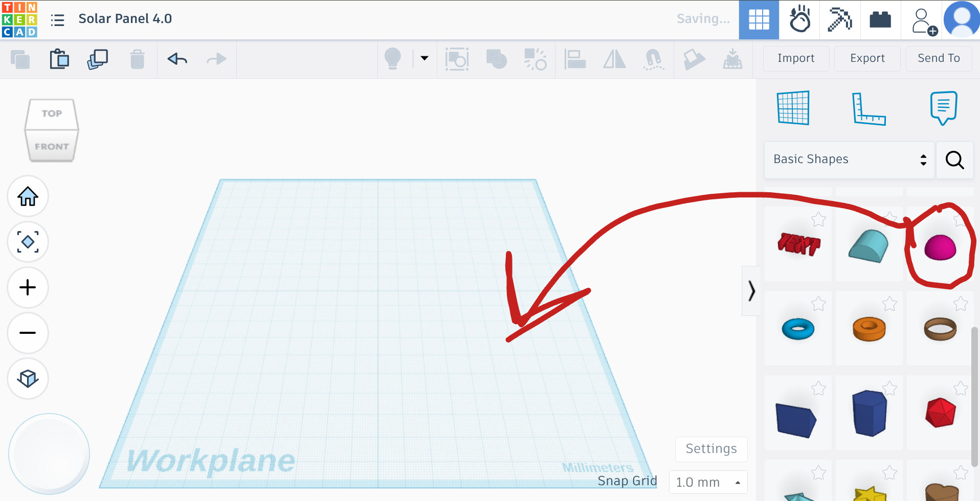
Task: Select the red TEXT shape
Action: click(x=798, y=244)
